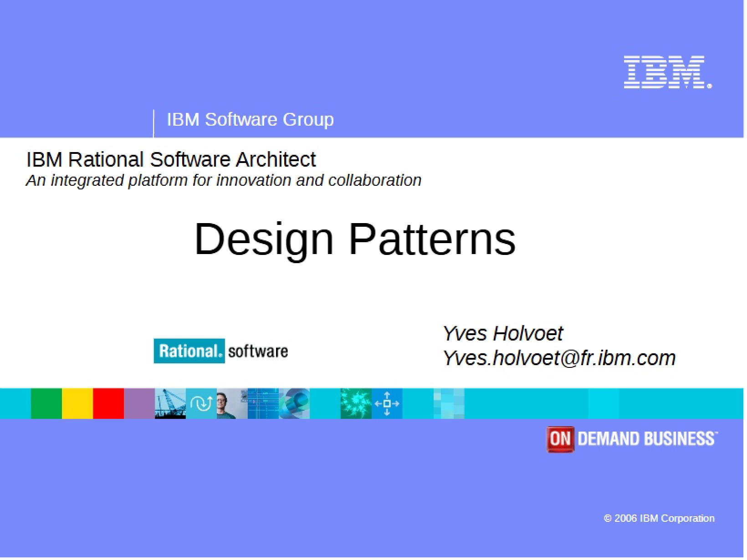Click the "© 2006 IBM Corporation" copyright notice

pyautogui.click(x=659, y=518)
